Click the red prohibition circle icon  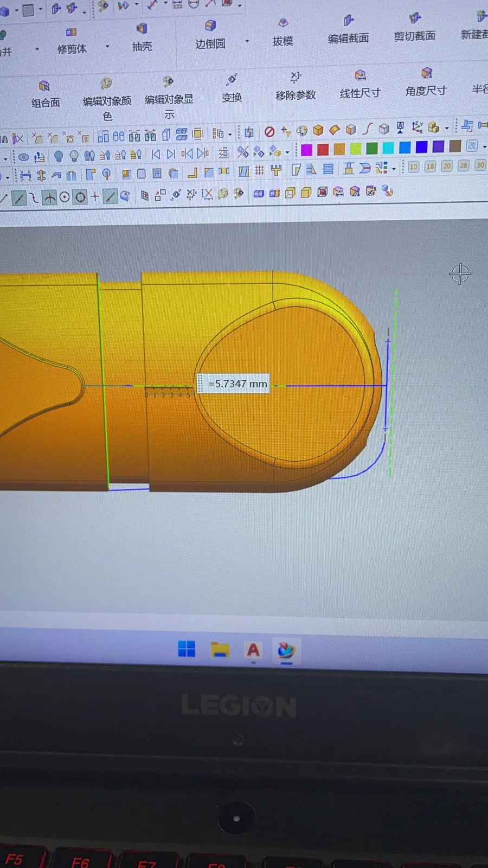269,131
